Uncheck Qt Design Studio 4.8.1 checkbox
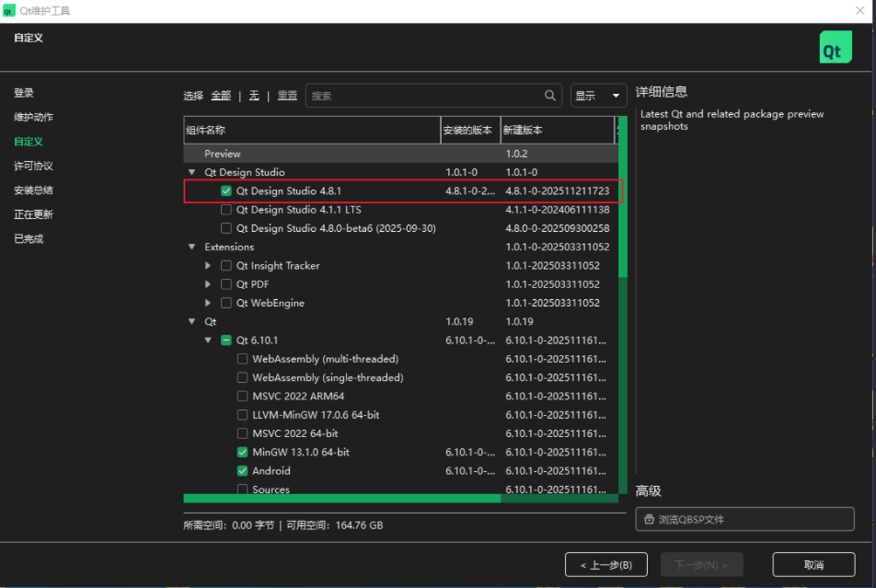The image size is (876, 588). [225, 191]
